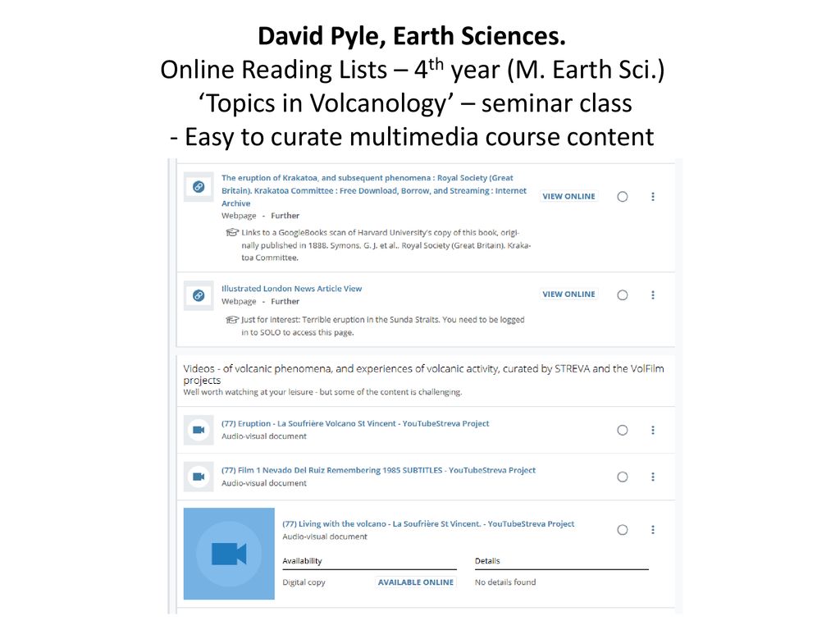Open three-dot menu for Eruption La Soufrière video
Screen dimensions: 840x630
652,430
